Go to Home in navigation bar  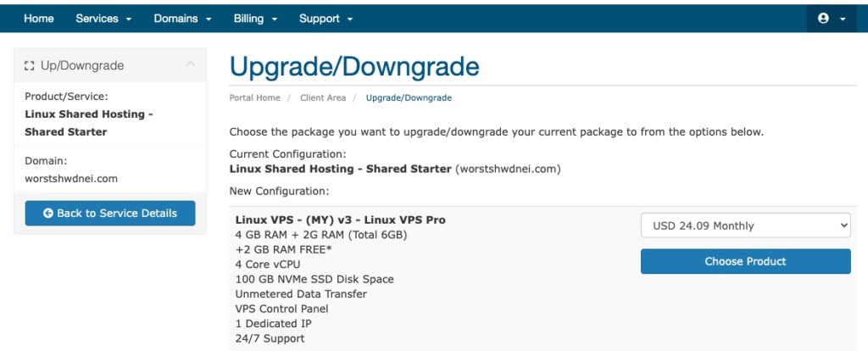39,19
